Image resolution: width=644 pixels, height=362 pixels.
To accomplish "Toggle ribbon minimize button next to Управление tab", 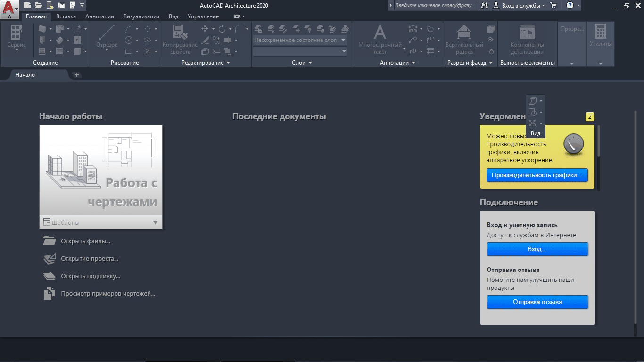I will [237, 16].
